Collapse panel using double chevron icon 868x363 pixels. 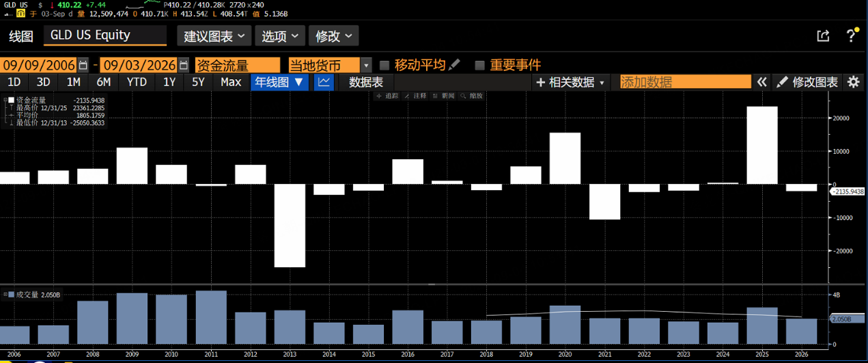coord(762,82)
